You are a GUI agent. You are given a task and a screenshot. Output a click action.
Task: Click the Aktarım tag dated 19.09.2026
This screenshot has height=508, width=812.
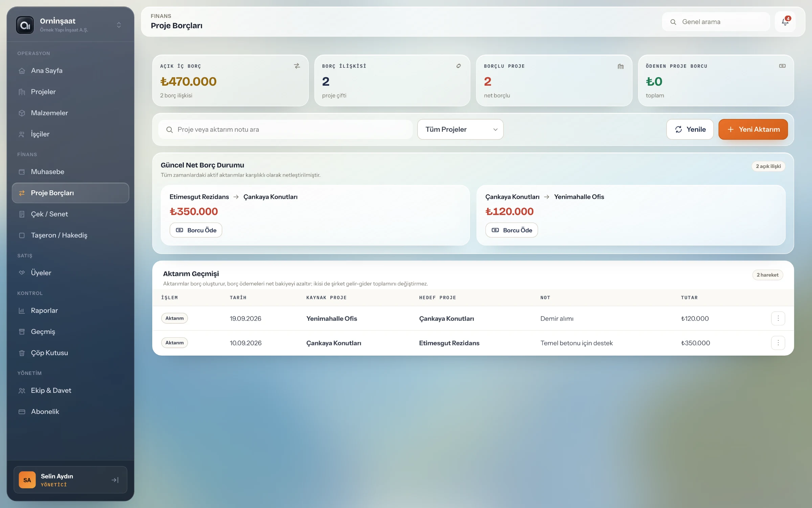[175, 318]
